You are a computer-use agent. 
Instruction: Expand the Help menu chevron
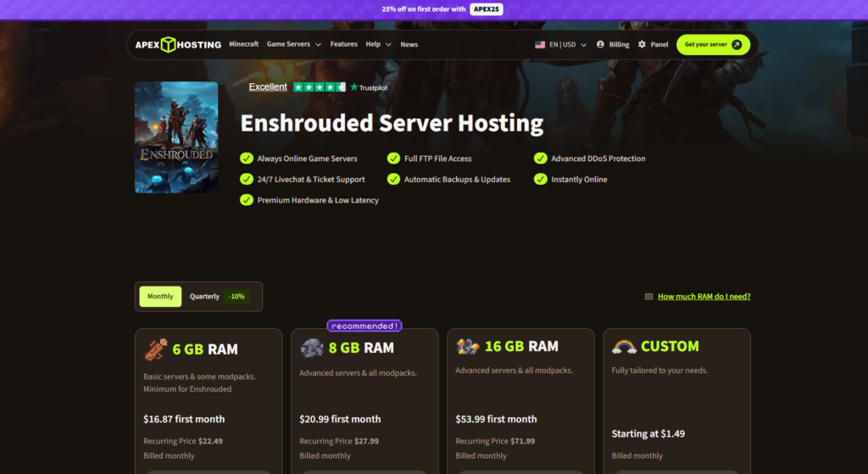(388, 45)
